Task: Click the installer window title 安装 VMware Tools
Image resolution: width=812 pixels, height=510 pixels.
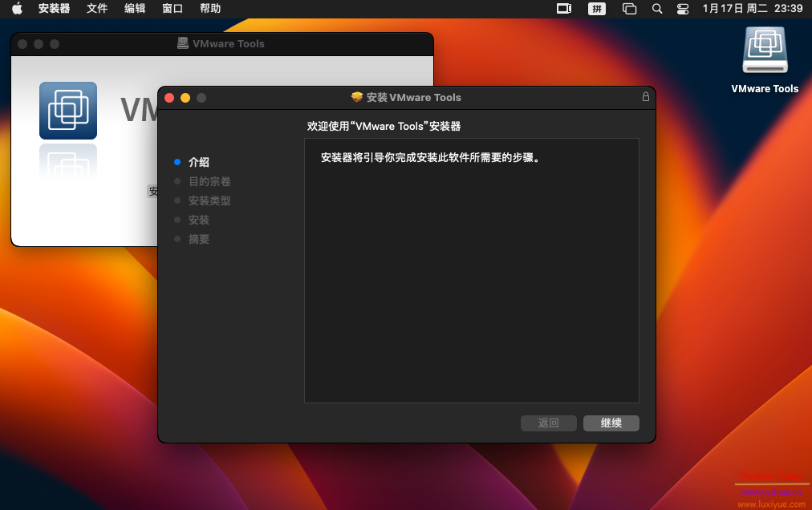Action: tap(414, 97)
